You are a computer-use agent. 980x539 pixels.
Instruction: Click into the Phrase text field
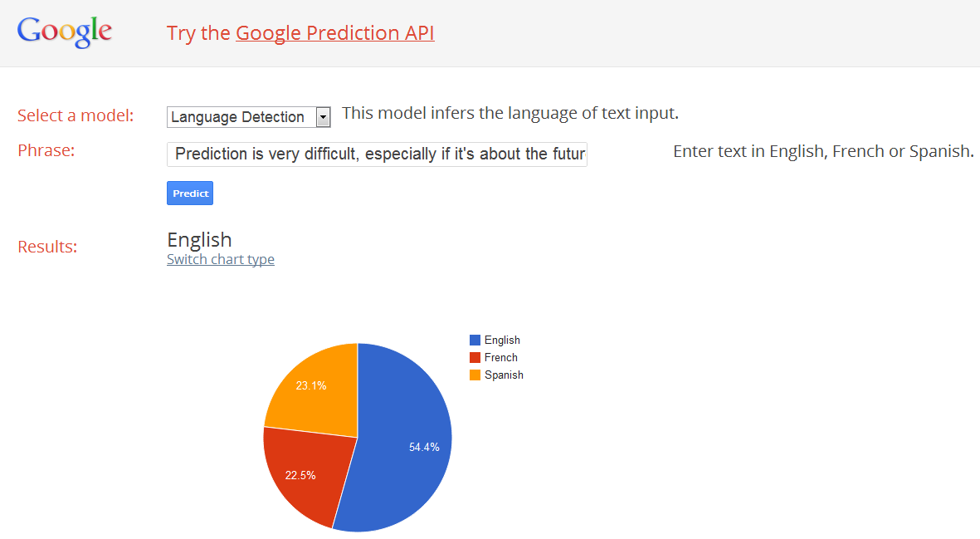pyautogui.click(x=378, y=154)
